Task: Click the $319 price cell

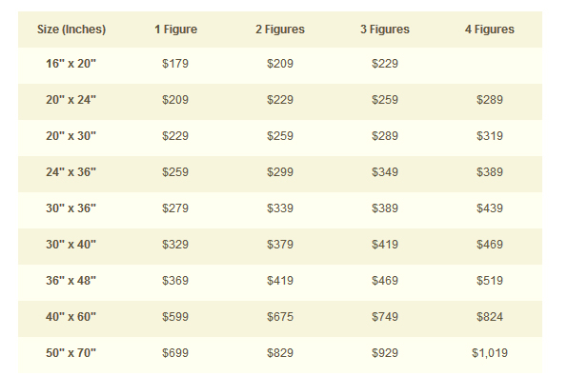Action: point(490,136)
